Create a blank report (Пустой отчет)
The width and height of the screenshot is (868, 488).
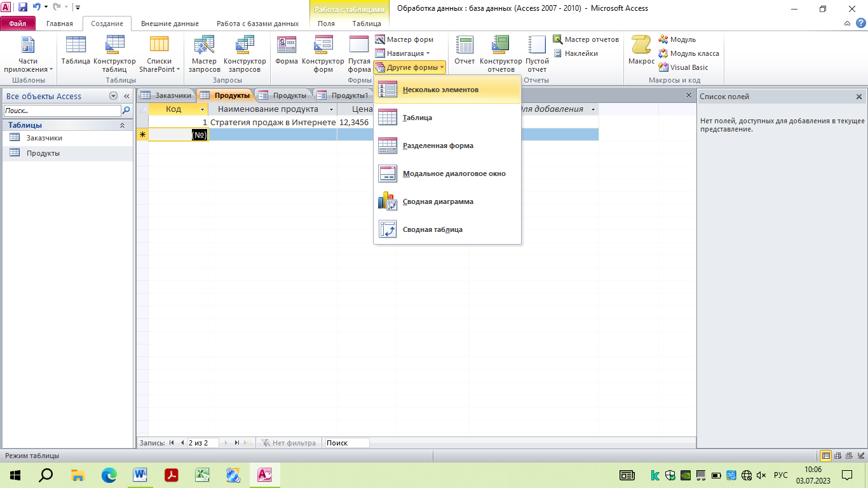[x=537, y=54]
